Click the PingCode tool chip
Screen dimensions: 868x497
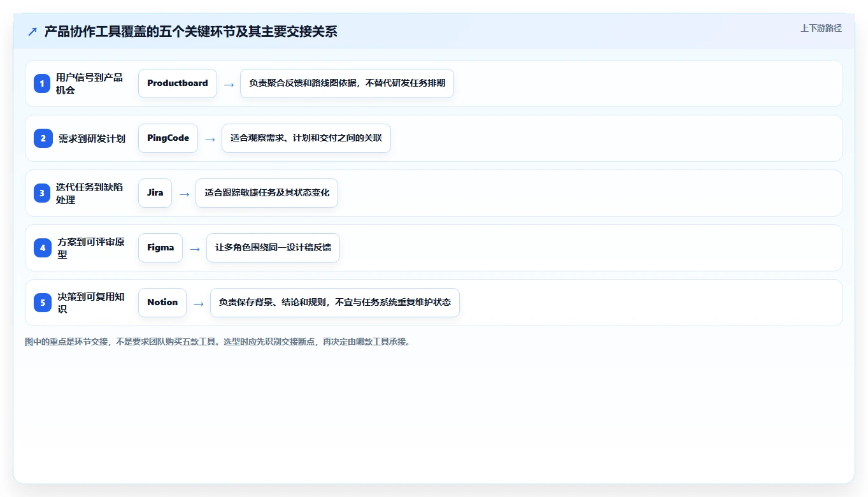pos(168,138)
